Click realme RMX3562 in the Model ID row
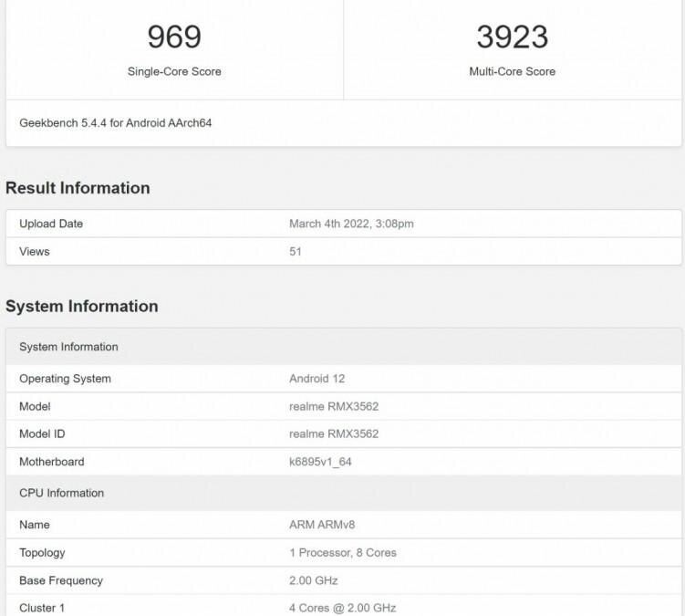The height and width of the screenshot is (616, 685). coord(334,433)
